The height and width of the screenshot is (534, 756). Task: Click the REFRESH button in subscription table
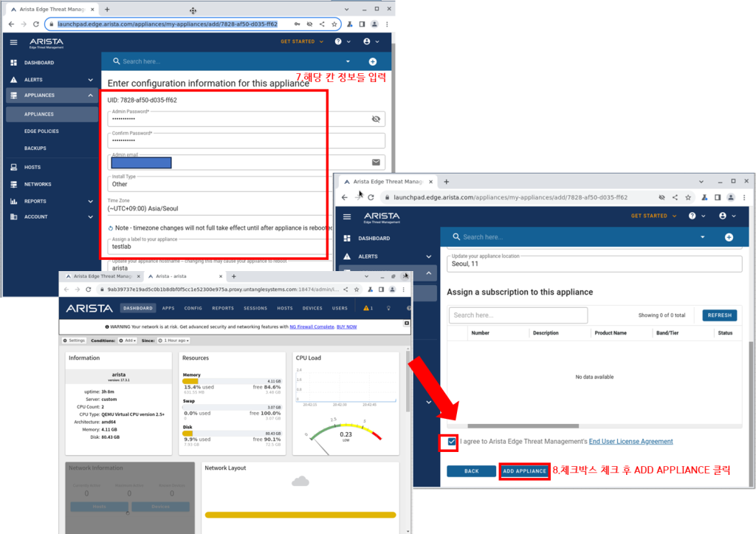point(719,315)
